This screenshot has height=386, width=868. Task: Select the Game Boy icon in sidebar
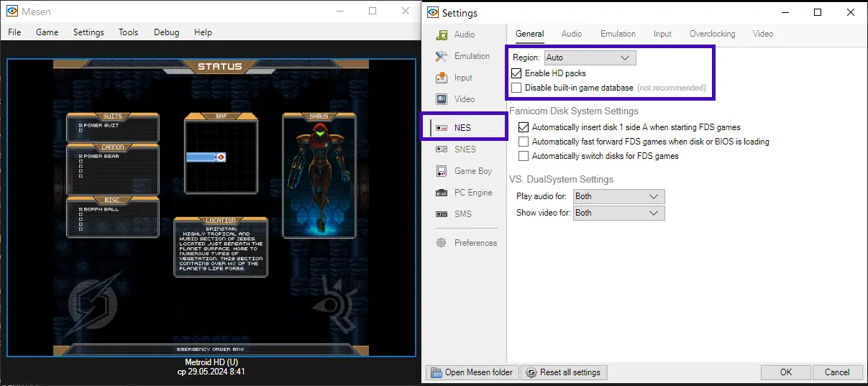(442, 171)
